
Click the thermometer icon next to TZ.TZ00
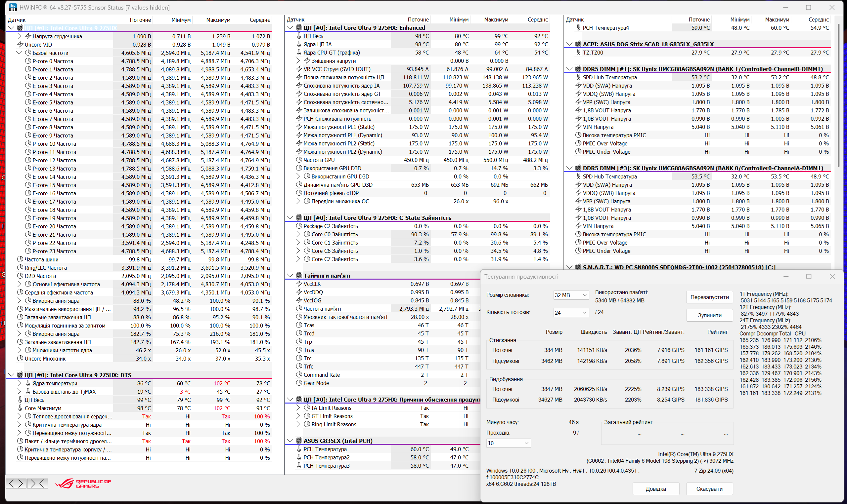(578, 52)
